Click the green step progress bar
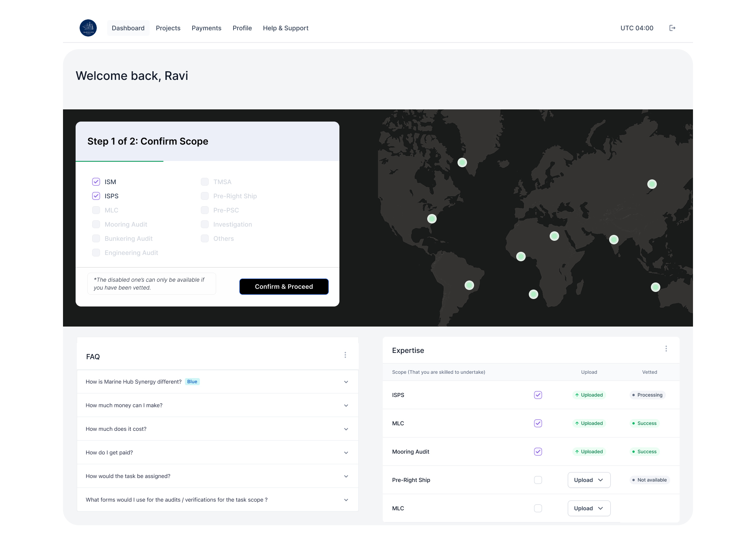The height and width of the screenshot is (539, 756). point(119,161)
